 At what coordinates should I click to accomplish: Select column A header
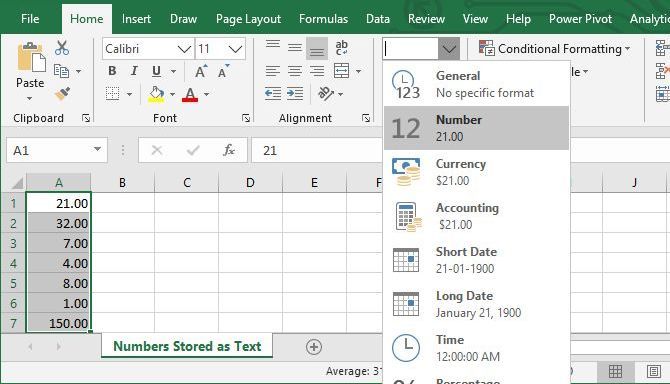coord(59,183)
